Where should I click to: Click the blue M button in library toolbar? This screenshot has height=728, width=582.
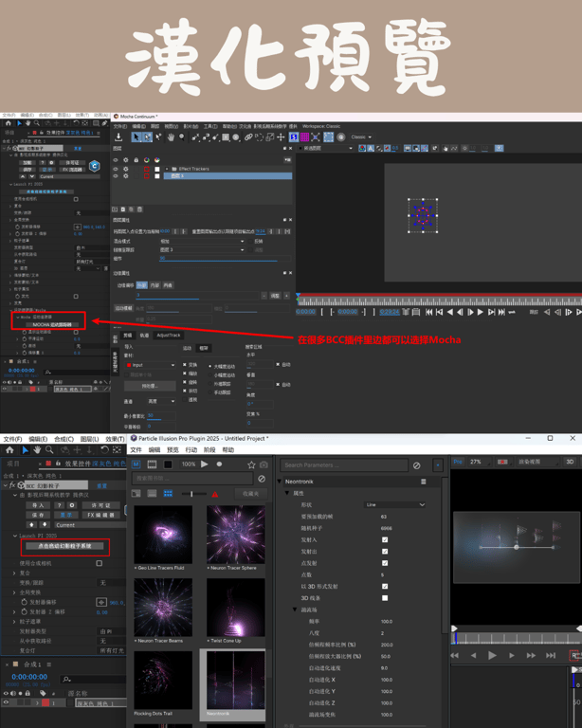coord(136,464)
